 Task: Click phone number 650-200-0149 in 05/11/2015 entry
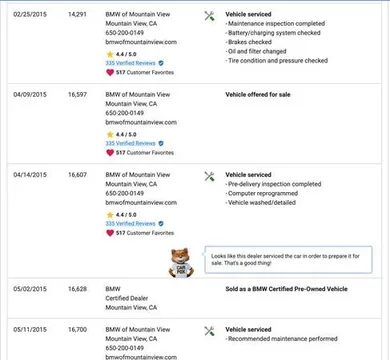click(x=125, y=348)
